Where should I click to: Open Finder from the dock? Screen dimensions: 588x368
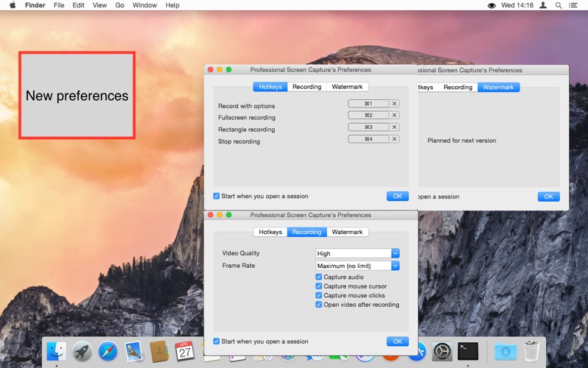[57, 352]
